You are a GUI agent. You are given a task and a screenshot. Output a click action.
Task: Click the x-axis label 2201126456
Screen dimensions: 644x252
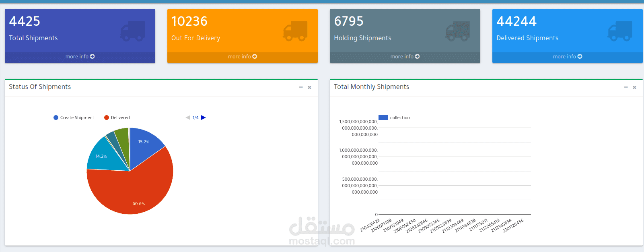point(513,226)
